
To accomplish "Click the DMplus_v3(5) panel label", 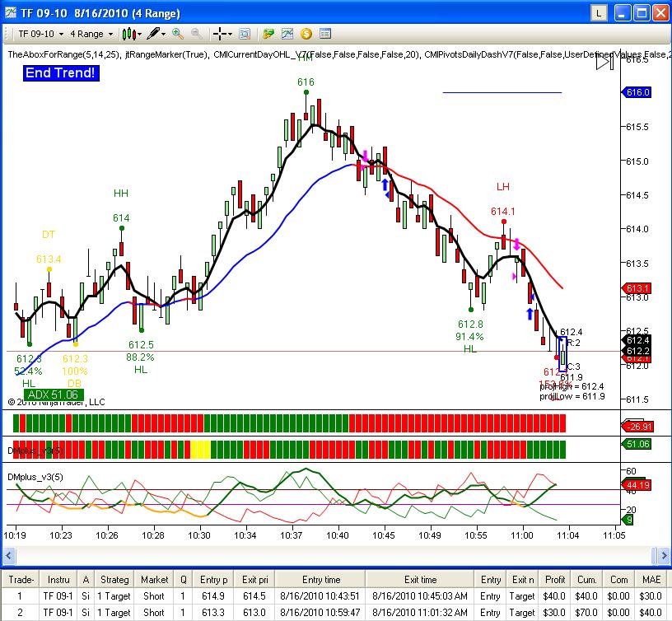I will pos(35,477).
